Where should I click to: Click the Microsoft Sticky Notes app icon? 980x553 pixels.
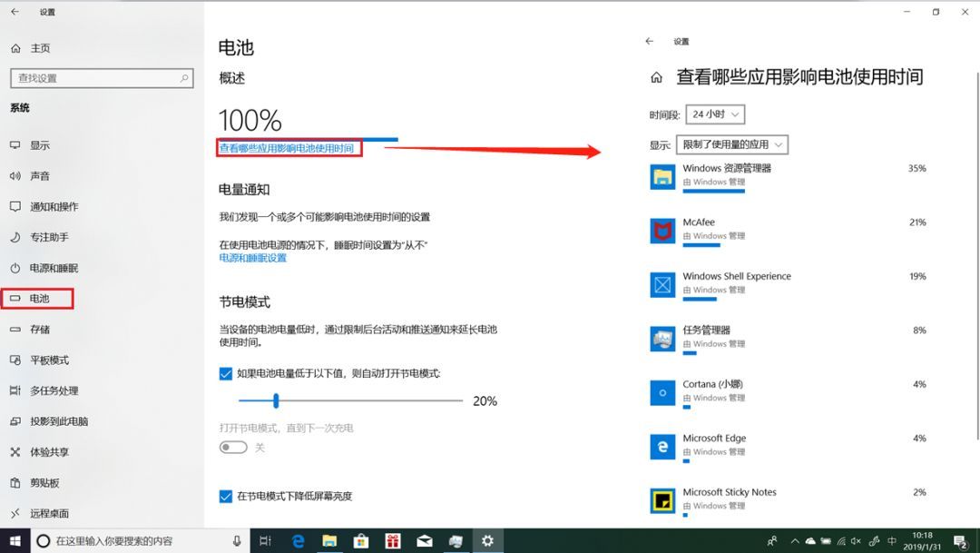point(663,500)
